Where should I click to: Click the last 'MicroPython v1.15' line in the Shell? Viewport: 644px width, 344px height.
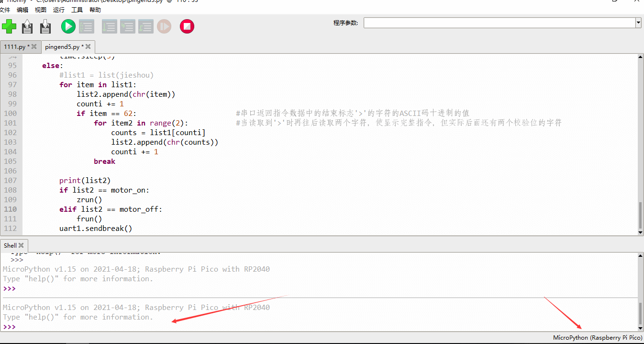136,308
